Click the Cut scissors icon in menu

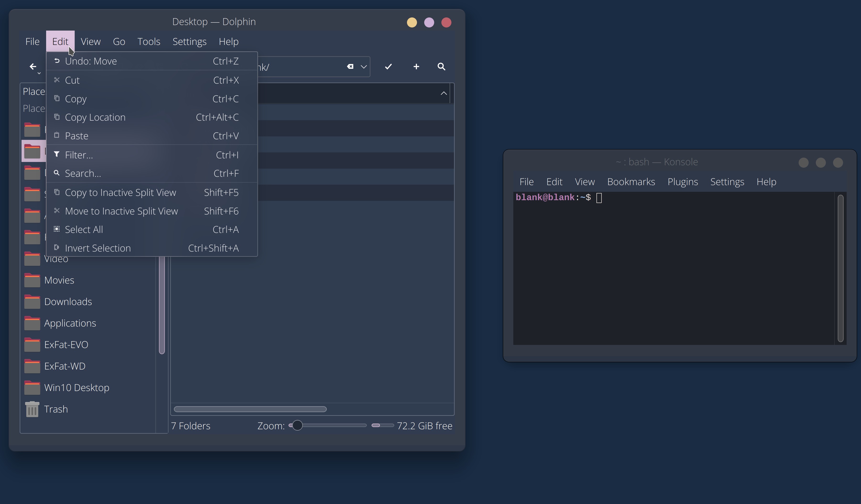coord(57,80)
